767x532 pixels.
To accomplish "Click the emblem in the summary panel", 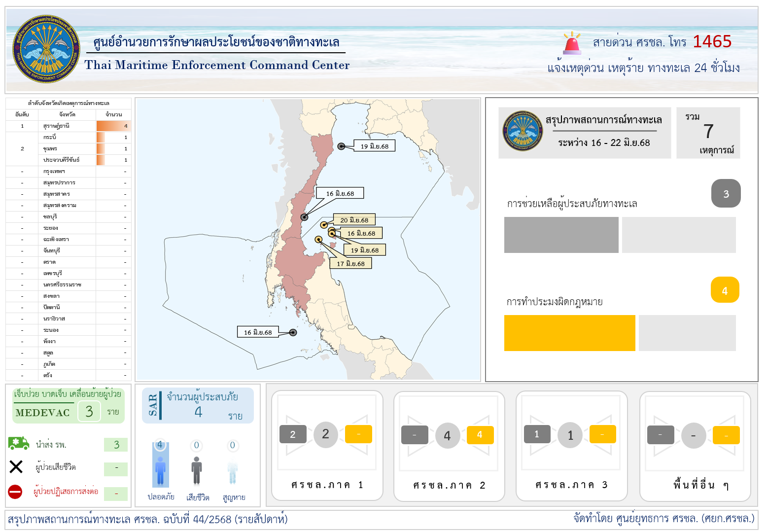I will pyautogui.click(x=523, y=131).
